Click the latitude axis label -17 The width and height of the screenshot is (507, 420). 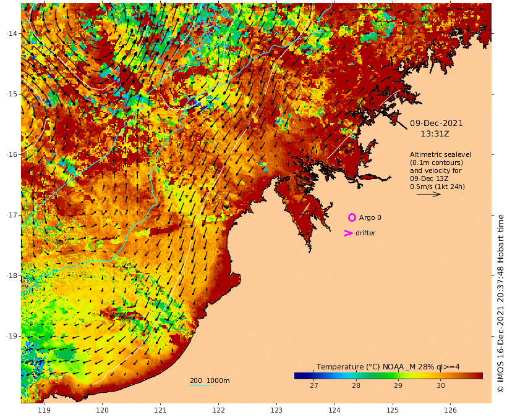pyautogui.click(x=12, y=215)
